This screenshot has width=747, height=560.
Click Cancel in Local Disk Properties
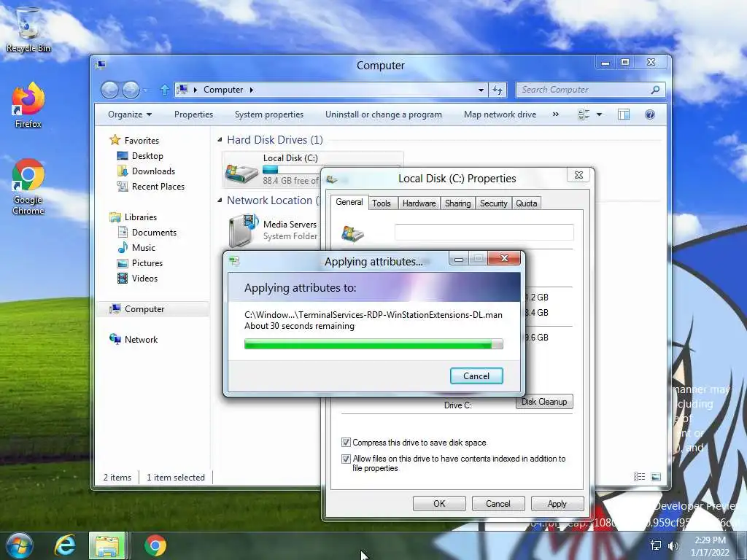pyautogui.click(x=498, y=503)
